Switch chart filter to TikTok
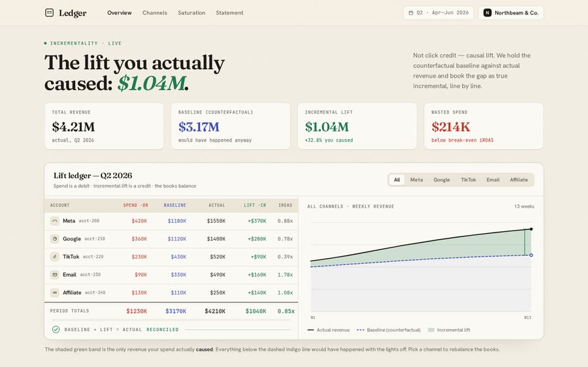This screenshot has width=588, height=367. coord(468,180)
